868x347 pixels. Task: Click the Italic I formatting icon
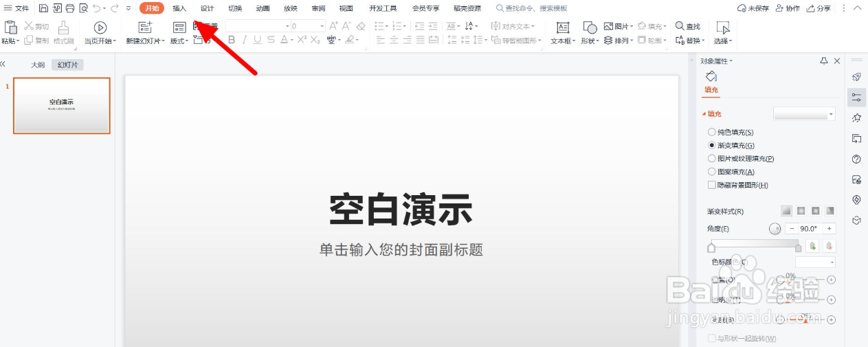[x=245, y=40]
